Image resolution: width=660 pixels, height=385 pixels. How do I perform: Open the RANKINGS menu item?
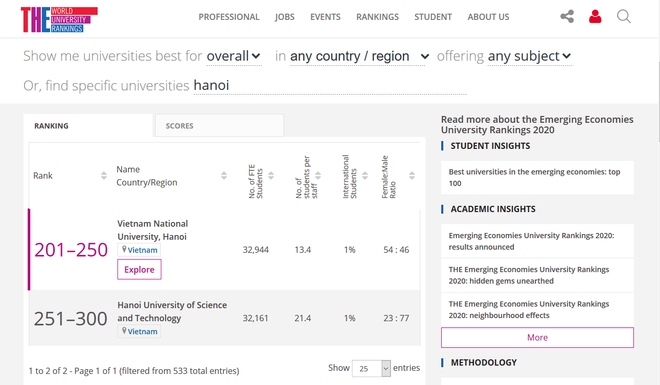click(378, 17)
